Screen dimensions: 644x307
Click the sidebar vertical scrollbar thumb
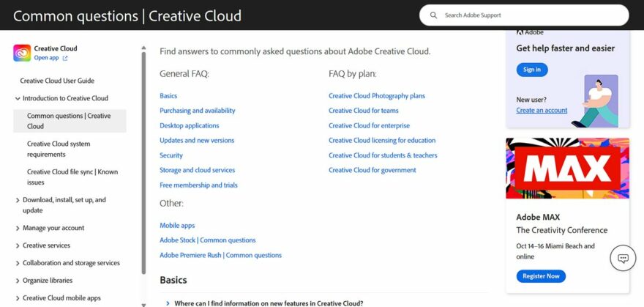click(x=143, y=163)
